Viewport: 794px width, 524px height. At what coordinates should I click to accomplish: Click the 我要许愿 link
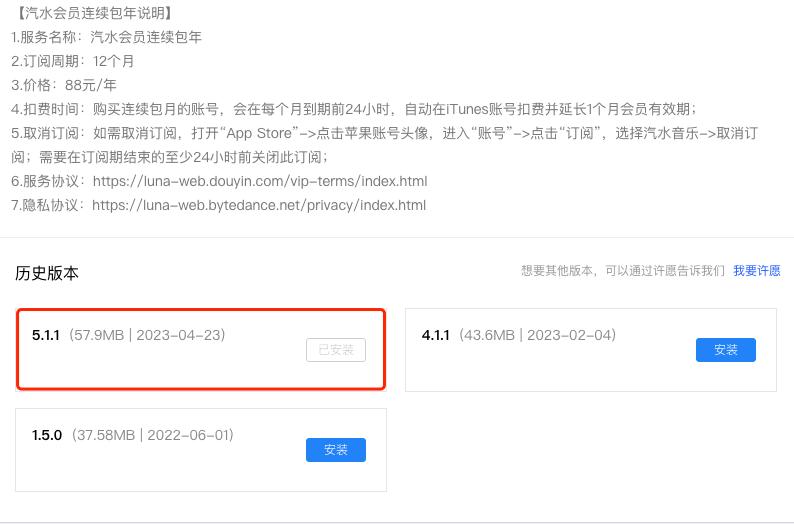[757, 271]
